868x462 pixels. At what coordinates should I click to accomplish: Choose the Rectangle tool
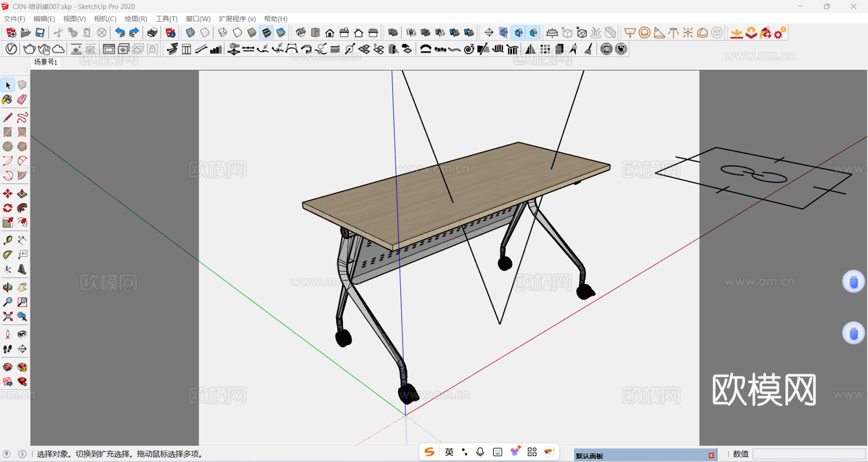(8, 132)
